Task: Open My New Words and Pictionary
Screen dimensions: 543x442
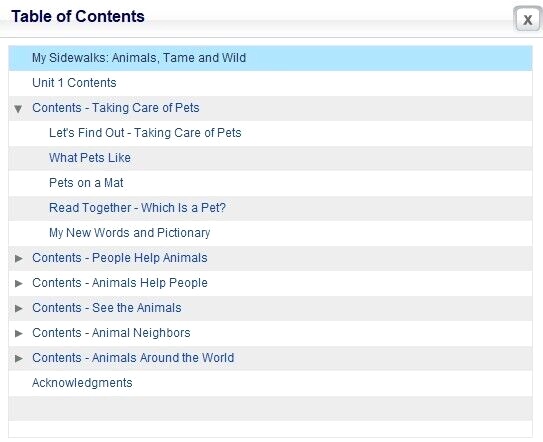Action: click(130, 233)
